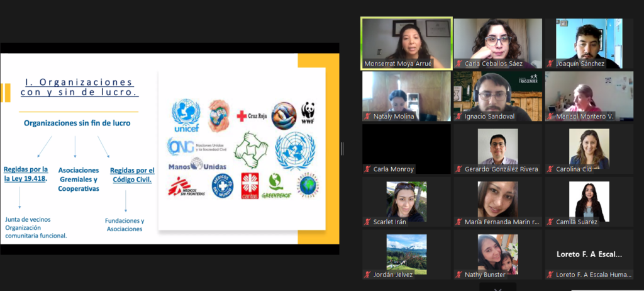
Task: Click the 'Jordán Jelvez' name label
Action: click(x=393, y=275)
